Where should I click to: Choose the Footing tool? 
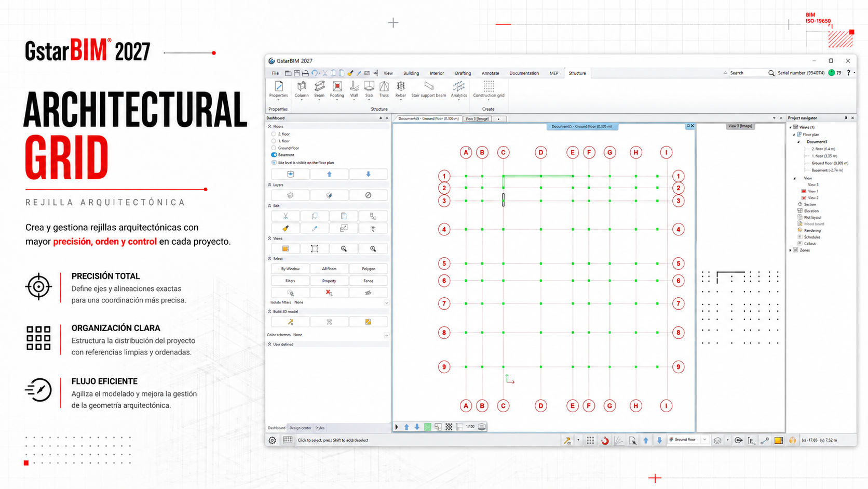[337, 89]
